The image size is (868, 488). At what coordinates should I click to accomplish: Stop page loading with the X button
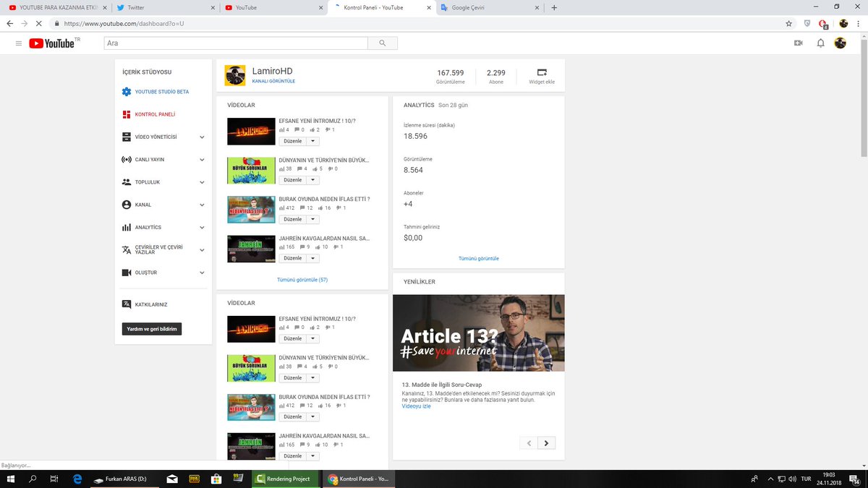(x=38, y=23)
